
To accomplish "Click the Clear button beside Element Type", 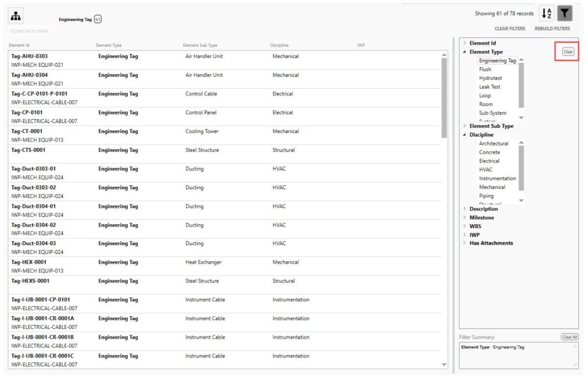I will (x=568, y=51).
